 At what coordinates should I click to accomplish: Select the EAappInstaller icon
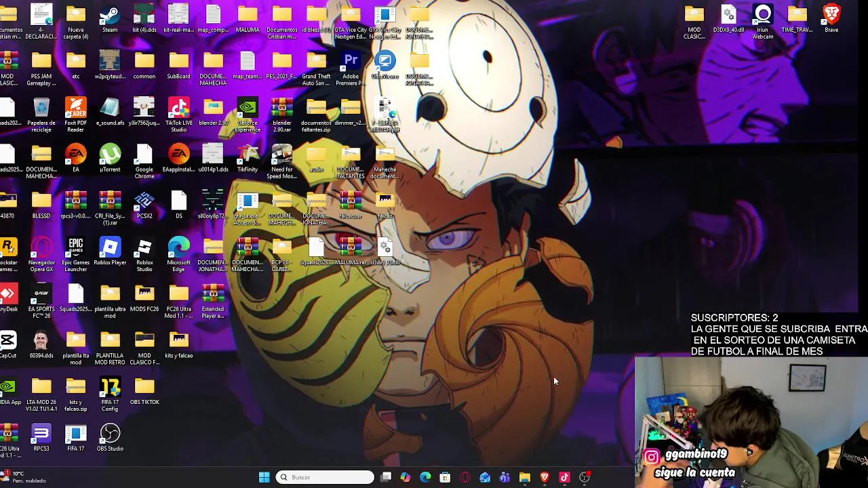pyautogui.click(x=179, y=158)
